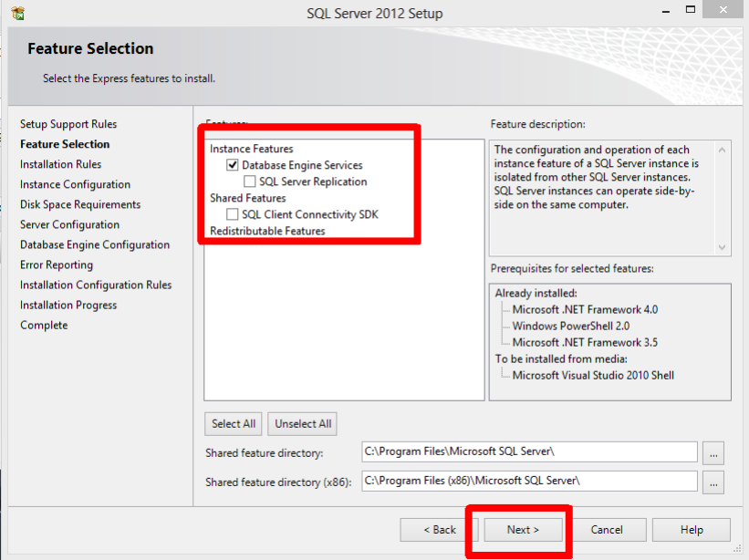Select Installation Rules step
This screenshot has height=560, width=749.
(60, 164)
